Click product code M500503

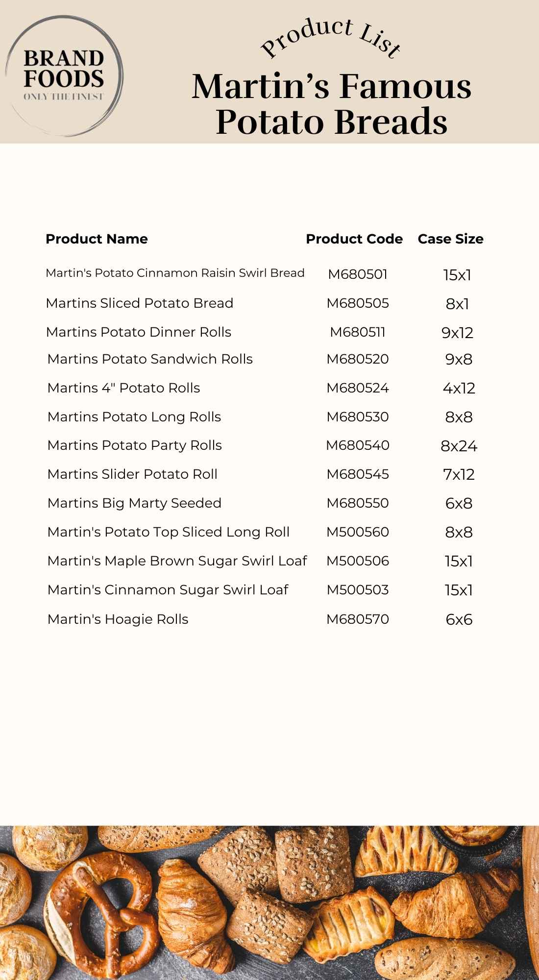pyautogui.click(x=358, y=590)
